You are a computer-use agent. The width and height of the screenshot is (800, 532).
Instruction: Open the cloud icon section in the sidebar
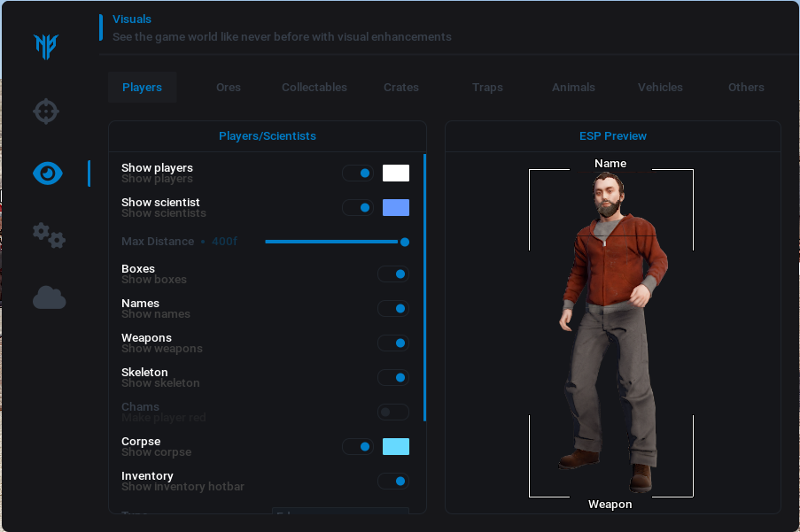(49, 298)
